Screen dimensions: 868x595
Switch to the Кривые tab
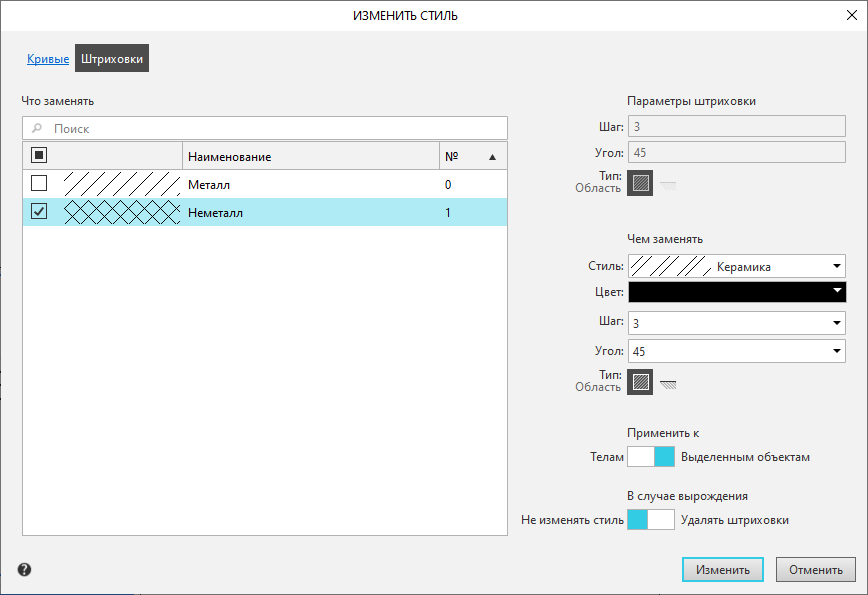click(x=48, y=60)
